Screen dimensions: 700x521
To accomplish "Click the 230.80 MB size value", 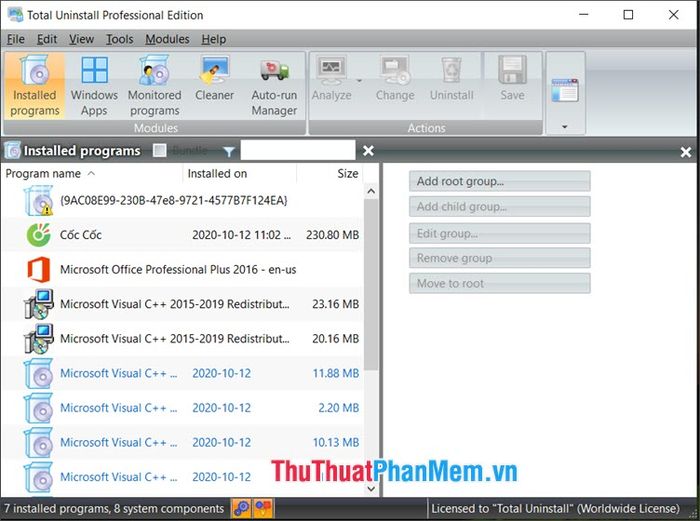I will 333,235.
